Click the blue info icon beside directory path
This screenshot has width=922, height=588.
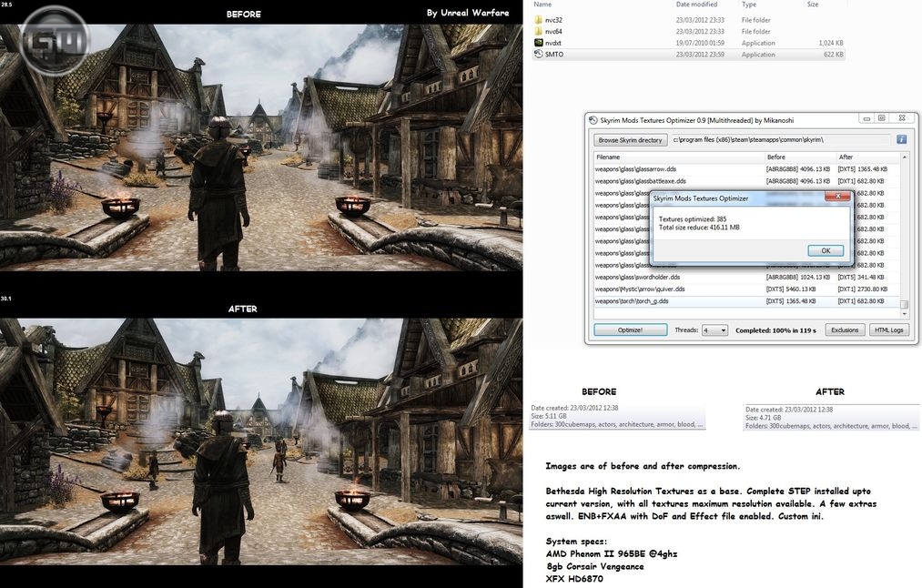[901, 140]
